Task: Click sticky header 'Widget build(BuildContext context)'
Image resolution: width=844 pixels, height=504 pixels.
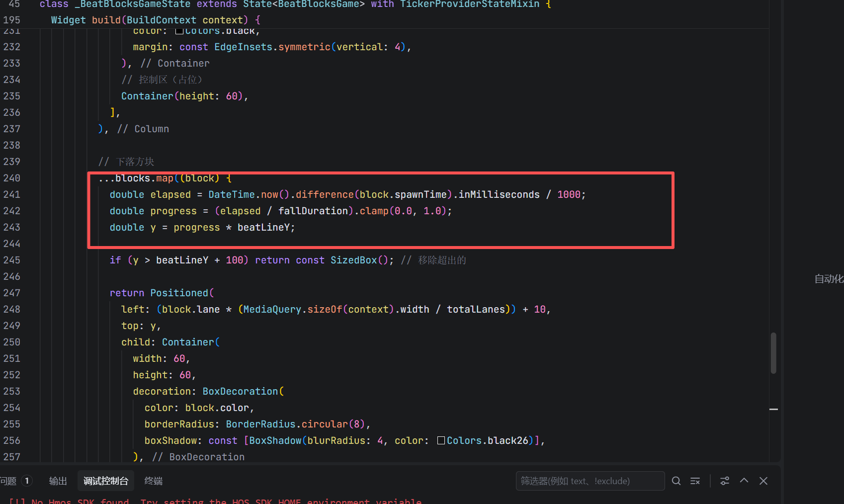Action: pyautogui.click(x=155, y=20)
